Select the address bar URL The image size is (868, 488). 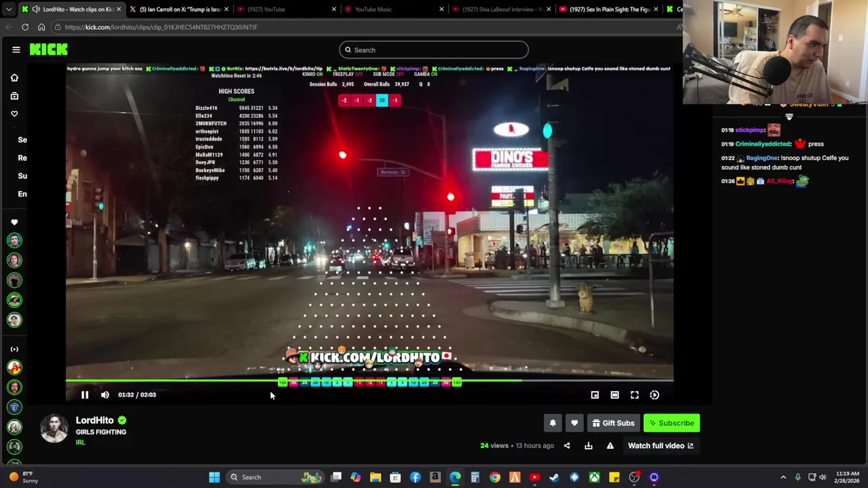tap(161, 27)
